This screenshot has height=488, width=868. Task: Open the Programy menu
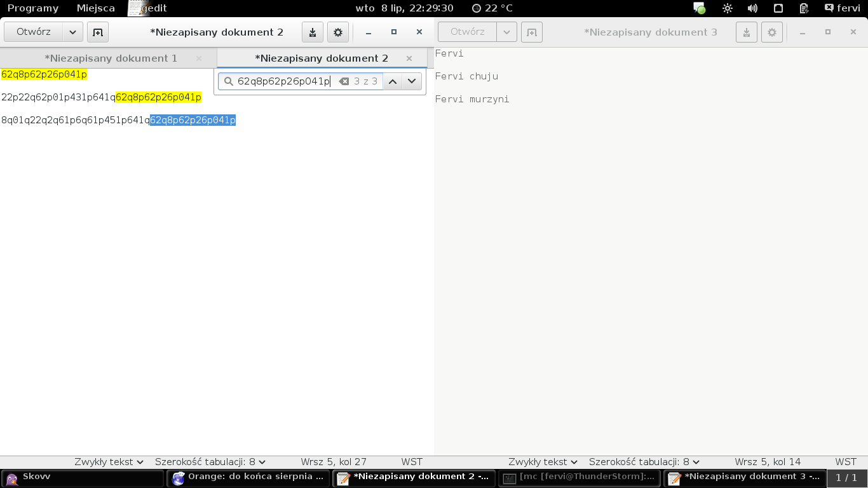tap(33, 8)
